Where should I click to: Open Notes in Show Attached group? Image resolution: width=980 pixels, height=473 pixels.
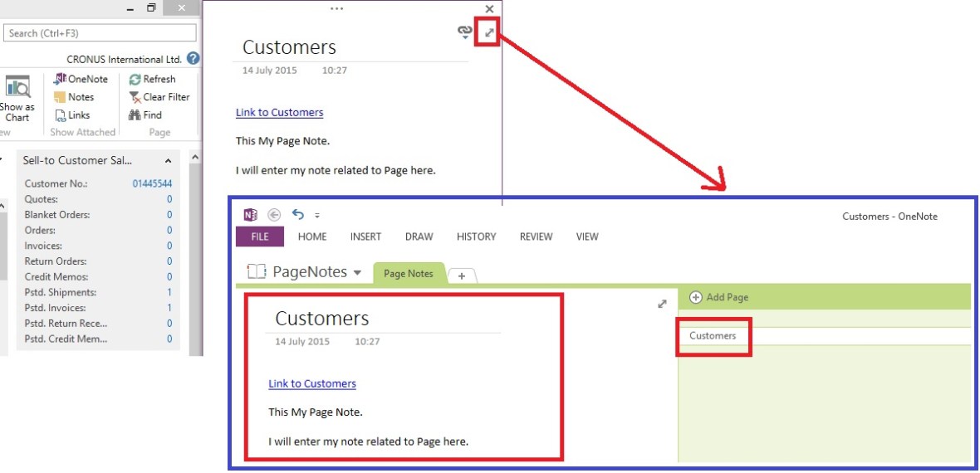tap(74, 97)
